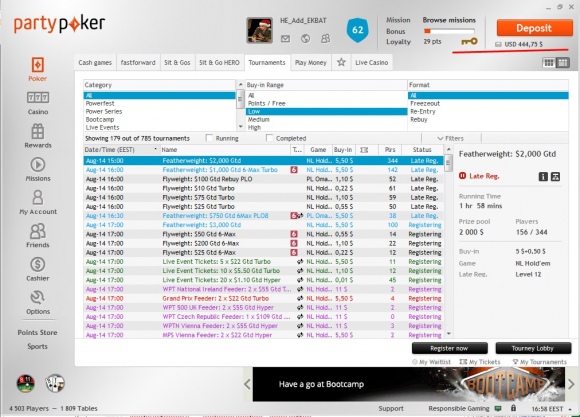Click the orange Deposit button

534,28
